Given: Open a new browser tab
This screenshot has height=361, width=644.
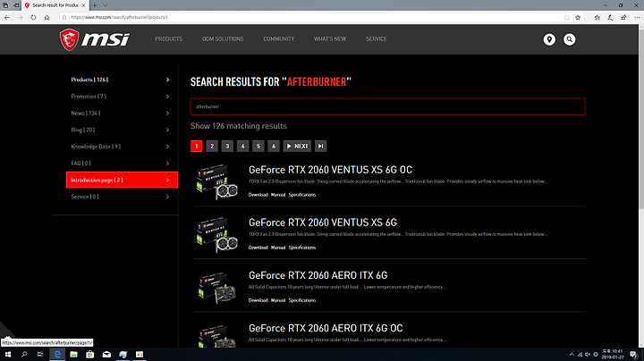Looking at the screenshot, I should [x=95, y=5].
